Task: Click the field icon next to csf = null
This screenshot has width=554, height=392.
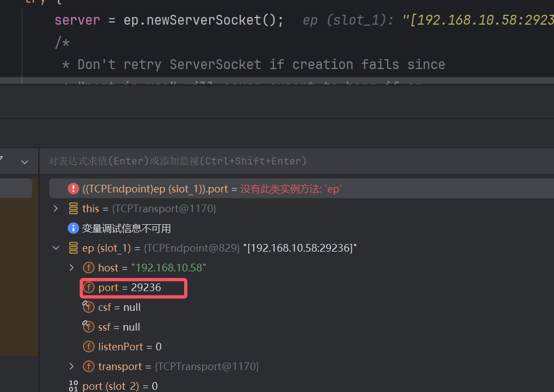Action: click(88, 307)
